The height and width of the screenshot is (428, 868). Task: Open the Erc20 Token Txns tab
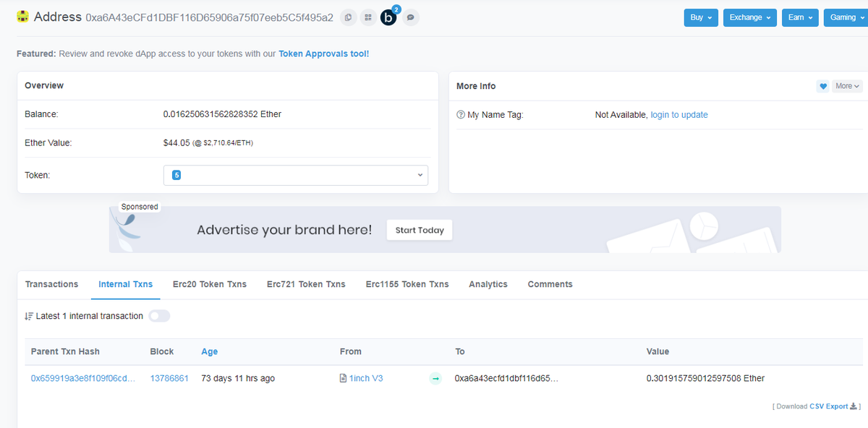click(x=210, y=284)
